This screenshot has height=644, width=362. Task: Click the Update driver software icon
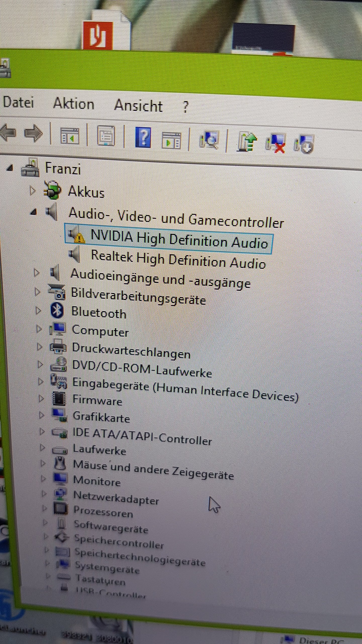tap(247, 142)
